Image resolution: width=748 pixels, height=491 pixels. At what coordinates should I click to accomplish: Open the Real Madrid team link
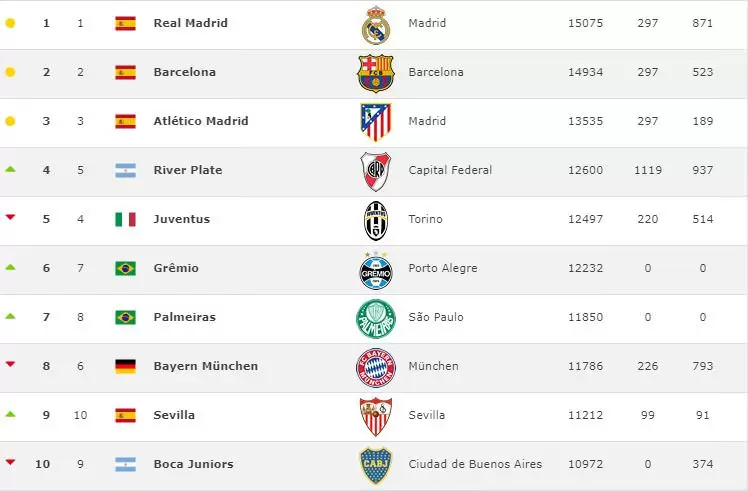tap(190, 23)
